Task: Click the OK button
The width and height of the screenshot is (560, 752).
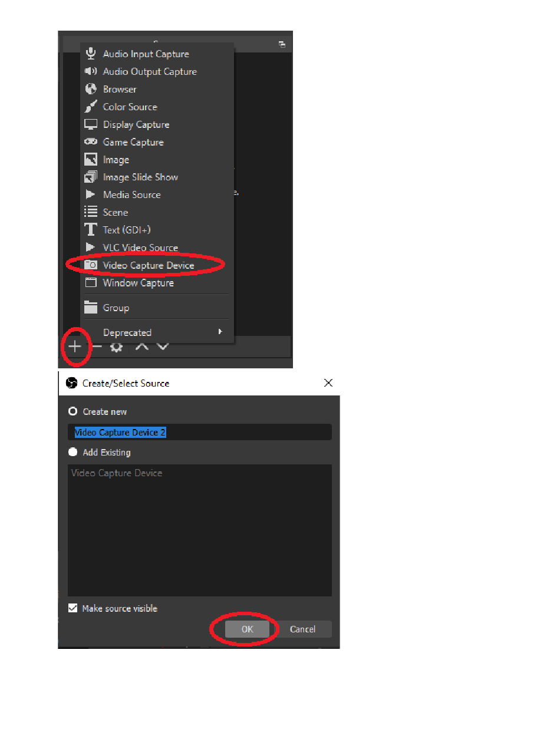Action: point(247,629)
